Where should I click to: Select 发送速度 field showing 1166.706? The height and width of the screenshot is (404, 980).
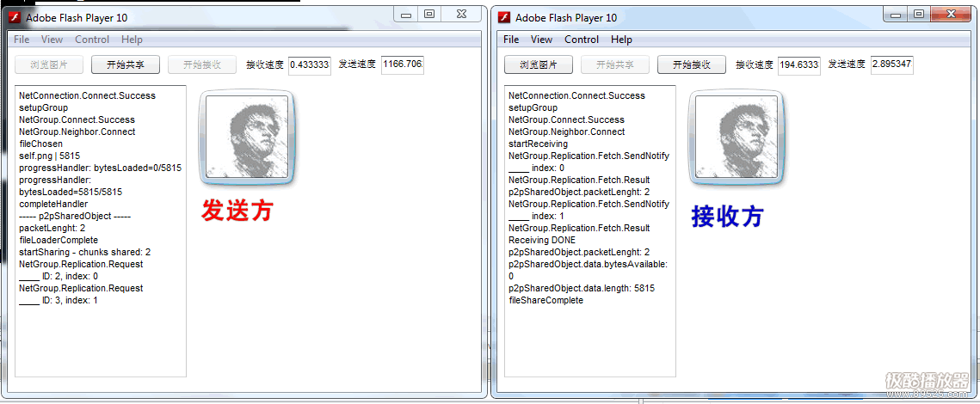tap(403, 64)
